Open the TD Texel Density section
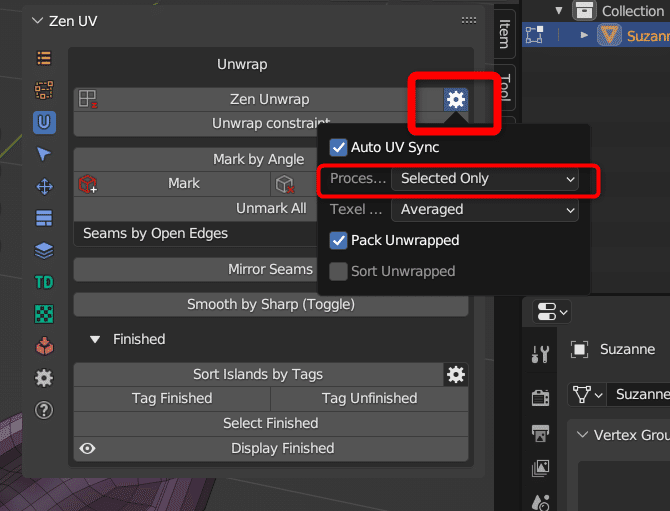The width and height of the screenshot is (670, 511). (x=44, y=282)
